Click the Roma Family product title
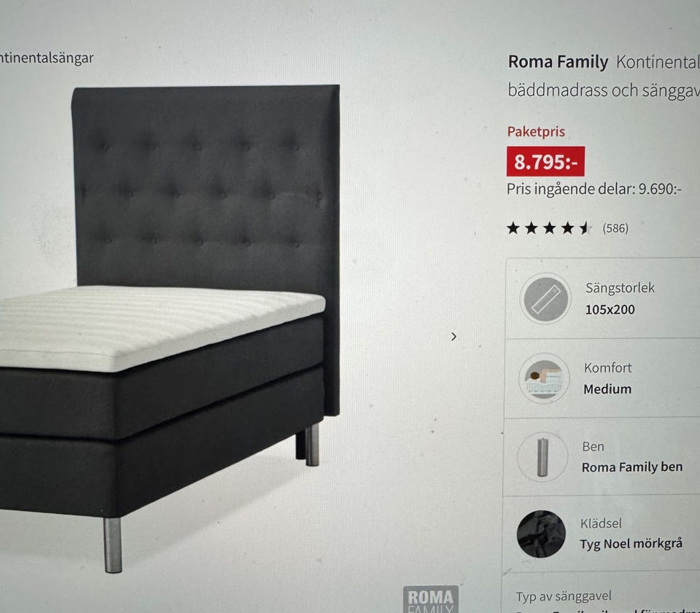700x613 pixels. (558, 61)
